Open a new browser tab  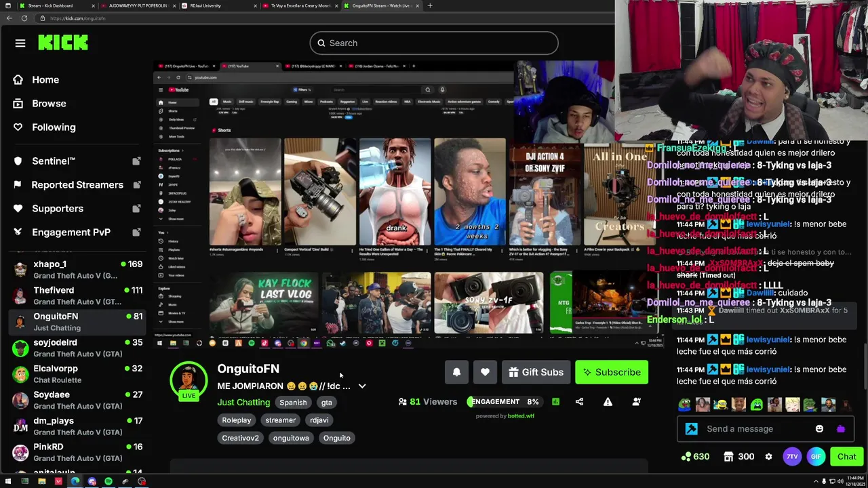tap(430, 5)
